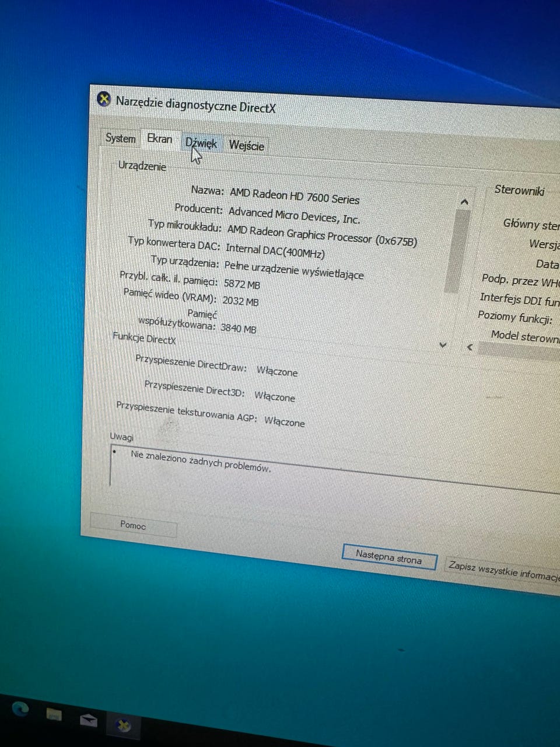560x747 pixels.
Task: Click the device list vertical scrollbar thumb
Action: coord(456,251)
